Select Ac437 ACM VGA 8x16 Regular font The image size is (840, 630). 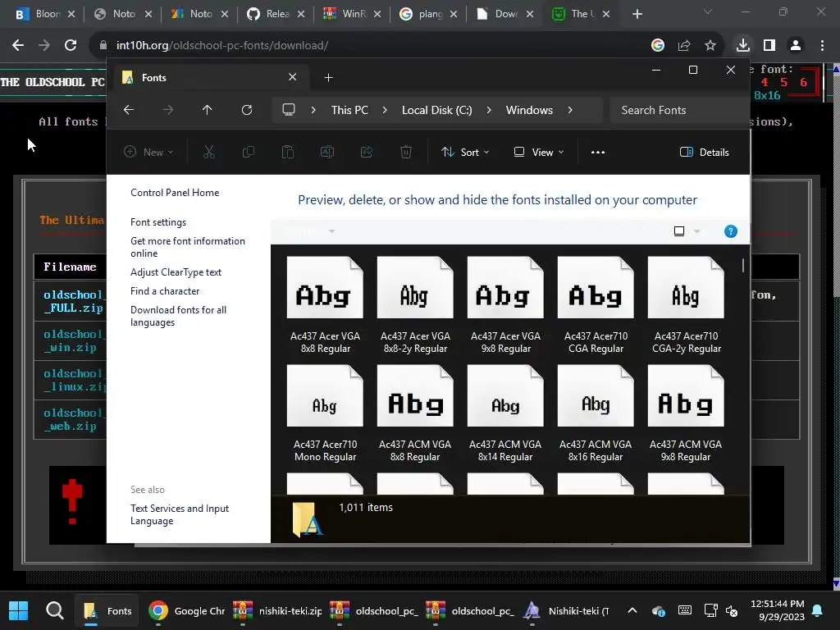coord(596,413)
